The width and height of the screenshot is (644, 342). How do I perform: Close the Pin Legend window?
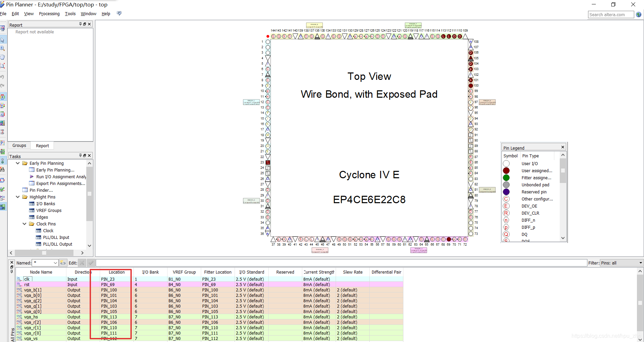point(563,147)
